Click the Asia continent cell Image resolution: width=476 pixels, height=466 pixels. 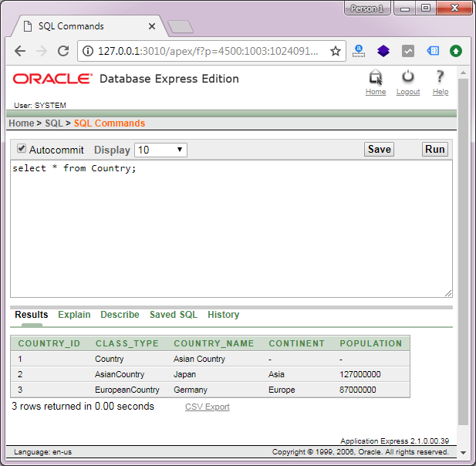(276, 374)
